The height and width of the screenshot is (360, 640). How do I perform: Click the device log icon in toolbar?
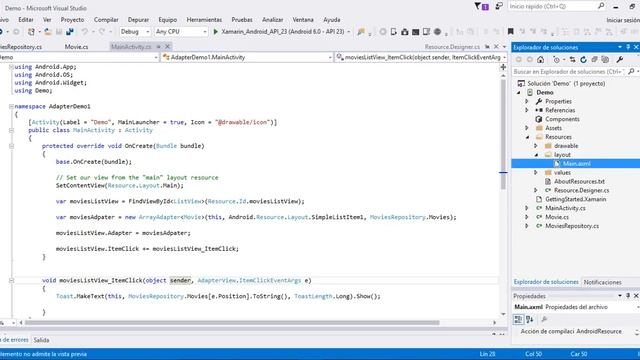coord(426,32)
